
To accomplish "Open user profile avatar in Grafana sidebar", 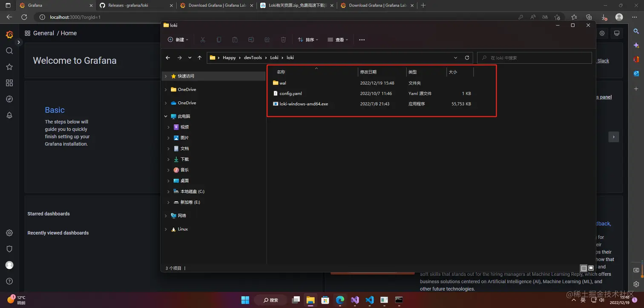I will (9, 265).
